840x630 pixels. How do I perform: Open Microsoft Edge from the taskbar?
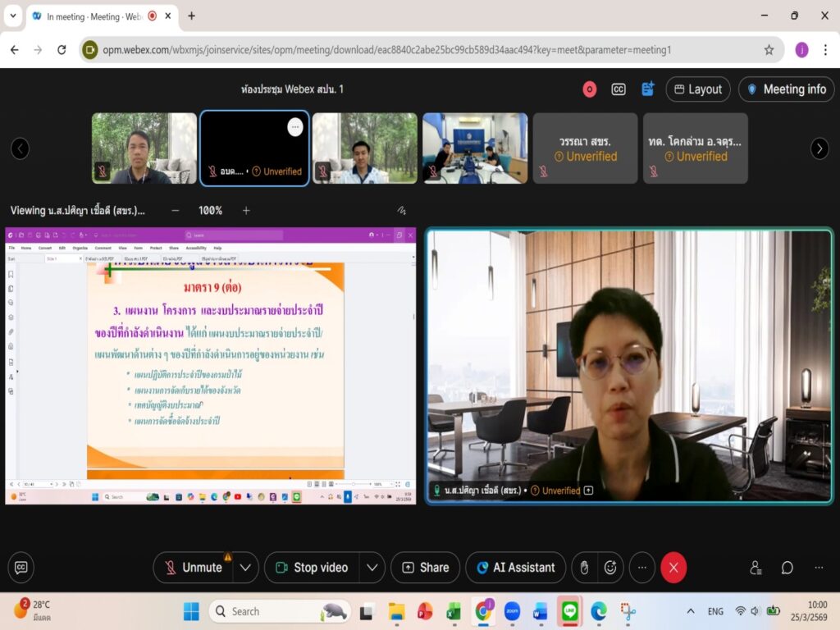598,611
